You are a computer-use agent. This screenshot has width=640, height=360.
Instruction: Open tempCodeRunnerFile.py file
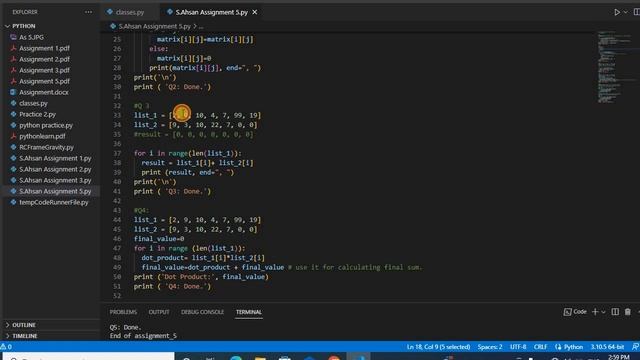(53, 202)
